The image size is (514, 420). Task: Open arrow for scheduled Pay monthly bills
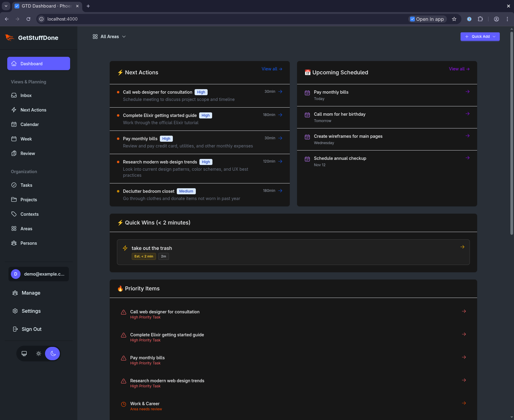coord(467,92)
